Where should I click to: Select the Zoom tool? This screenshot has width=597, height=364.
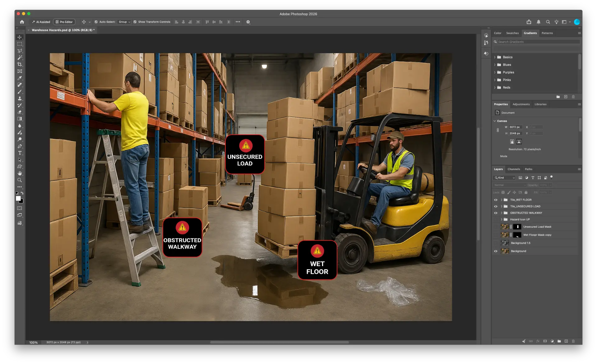click(x=20, y=180)
